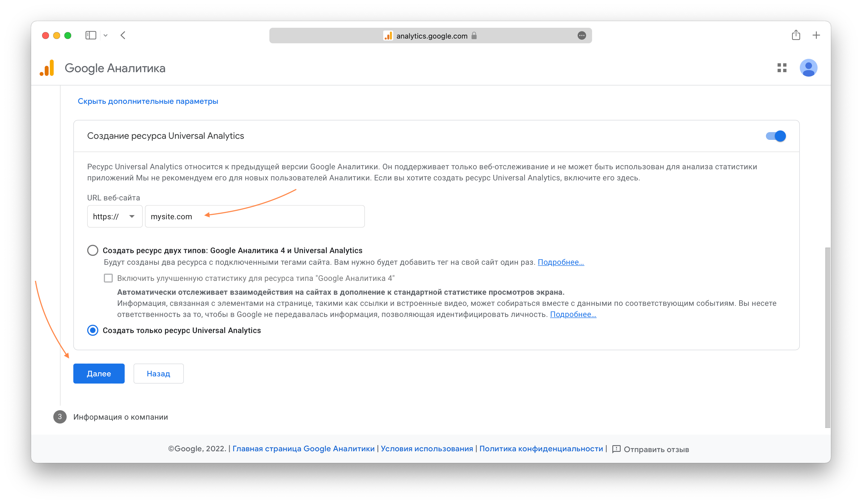862x504 pixels.
Task: Go back with the browser arrow
Action: pos(123,35)
